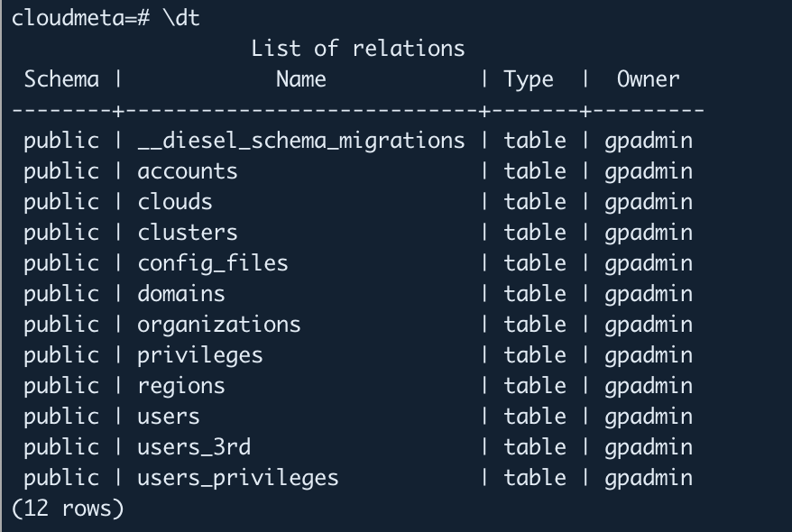Click the config_files table name
This screenshot has width=792, height=532.
pos(212,263)
